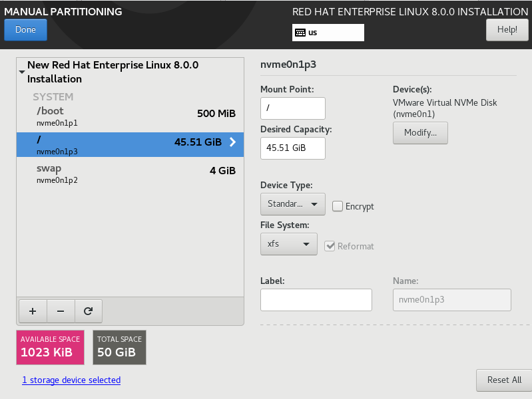Select the / nvme0n1p3 partition row
The width and height of the screenshot is (532, 399).
130,144
